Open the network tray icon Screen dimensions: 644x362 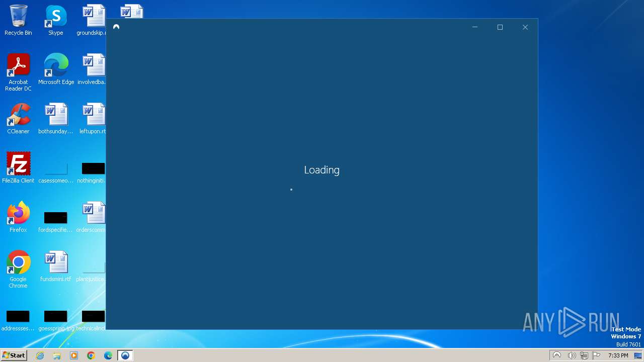point(584,355)
